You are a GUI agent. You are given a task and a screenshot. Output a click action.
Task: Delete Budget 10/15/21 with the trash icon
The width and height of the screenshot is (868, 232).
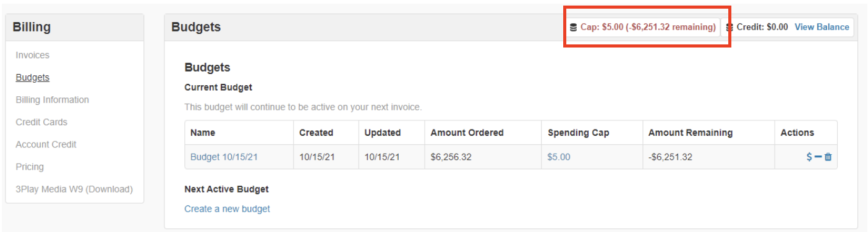[x=828, y=157]
